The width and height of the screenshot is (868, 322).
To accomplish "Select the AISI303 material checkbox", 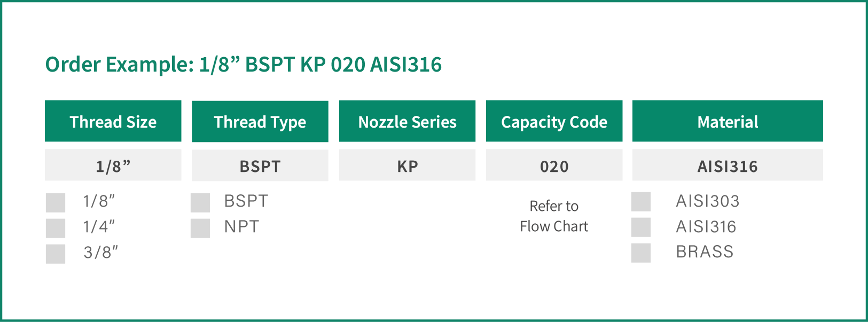I will coord(641,202).
